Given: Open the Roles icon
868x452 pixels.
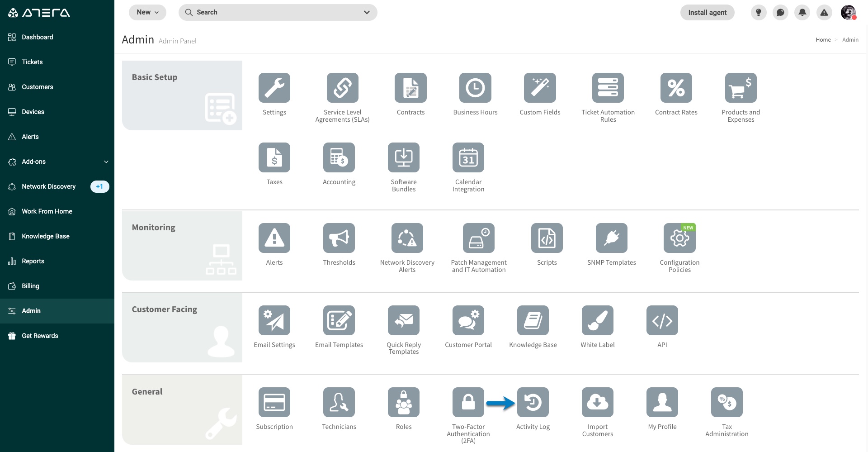Looking at the screenshot, I should point(404,402).
